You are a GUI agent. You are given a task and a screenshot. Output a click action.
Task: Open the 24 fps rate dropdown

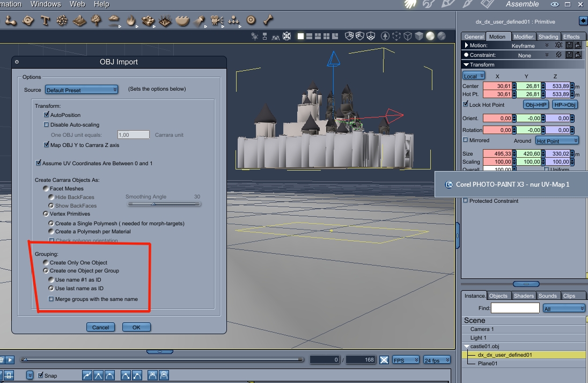pos(437,360)
